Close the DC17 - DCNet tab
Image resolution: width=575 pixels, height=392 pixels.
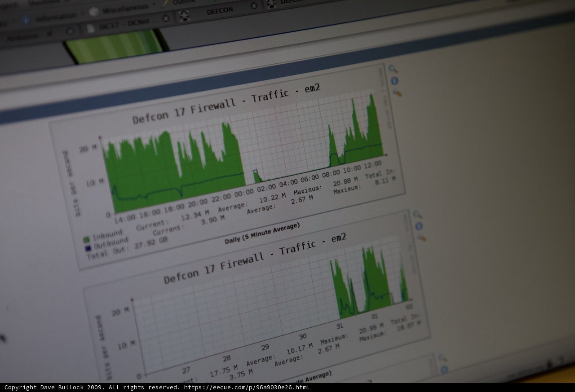pyautogui.click(x=165, y=18)
